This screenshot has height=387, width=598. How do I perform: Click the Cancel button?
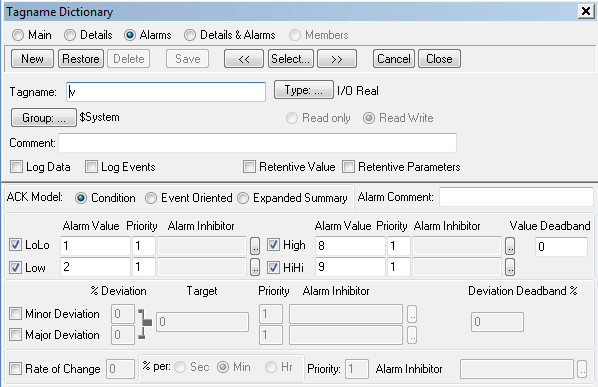(x=394, y=59)
